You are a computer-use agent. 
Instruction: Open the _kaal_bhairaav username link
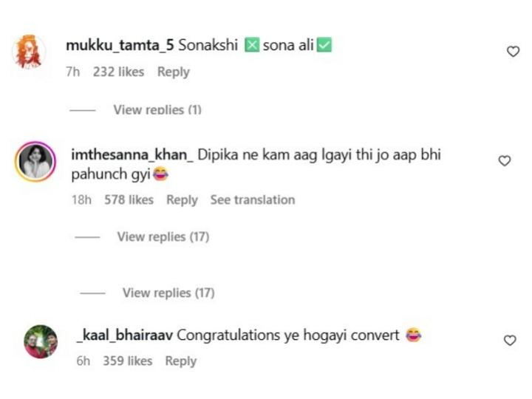pyautogui.click(x=124, y=335)
